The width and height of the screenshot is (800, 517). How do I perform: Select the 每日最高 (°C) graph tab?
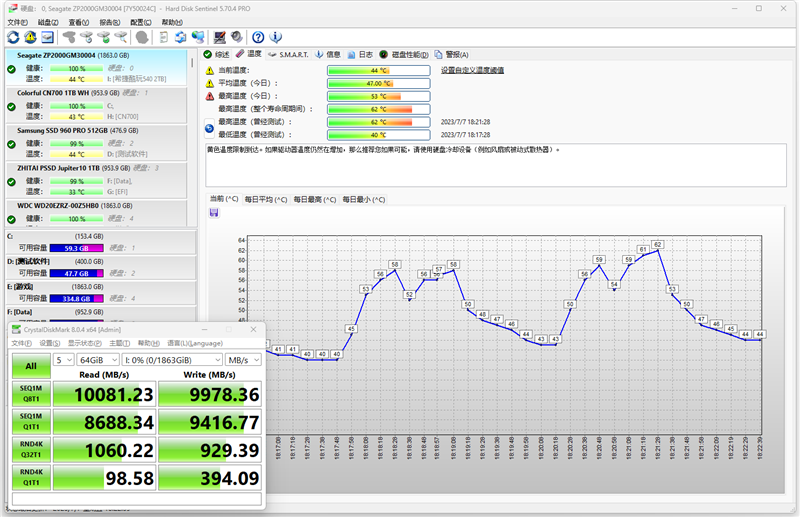click(x=315, y=200)
